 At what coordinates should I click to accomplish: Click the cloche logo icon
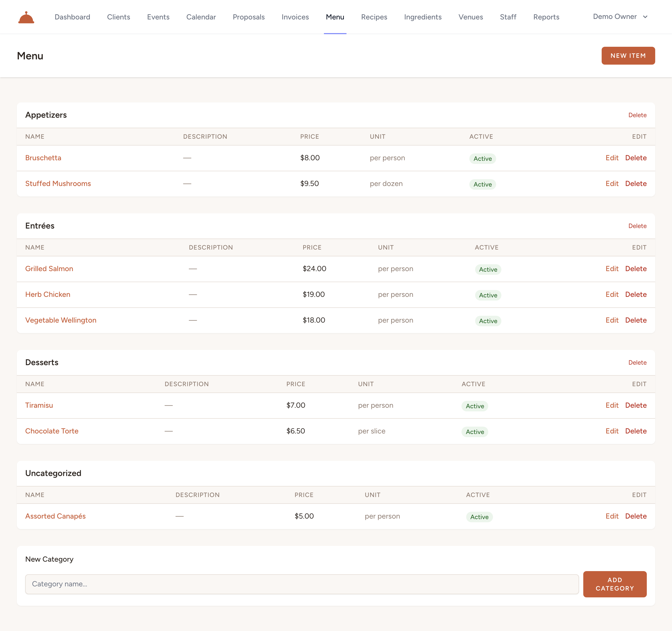(26, 17)
